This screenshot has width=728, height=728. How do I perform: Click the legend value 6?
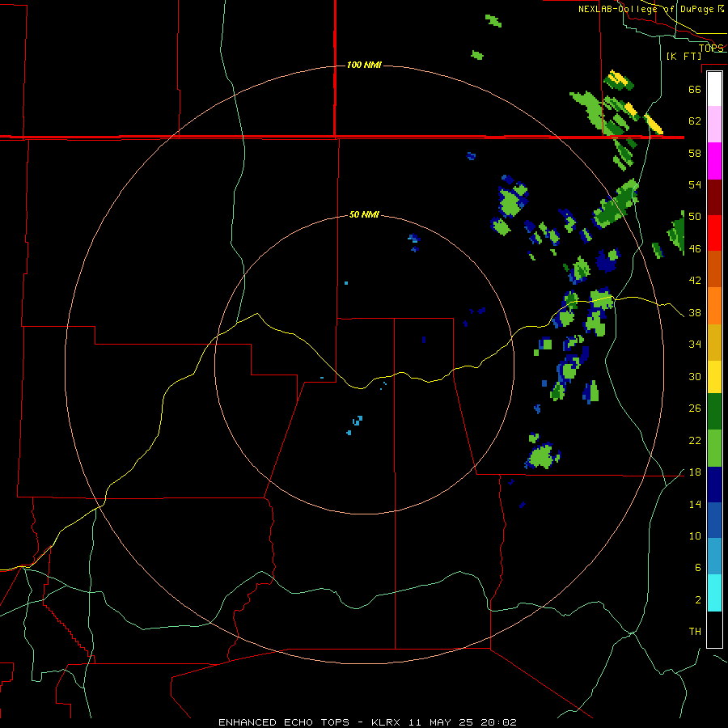coord(697,568)
